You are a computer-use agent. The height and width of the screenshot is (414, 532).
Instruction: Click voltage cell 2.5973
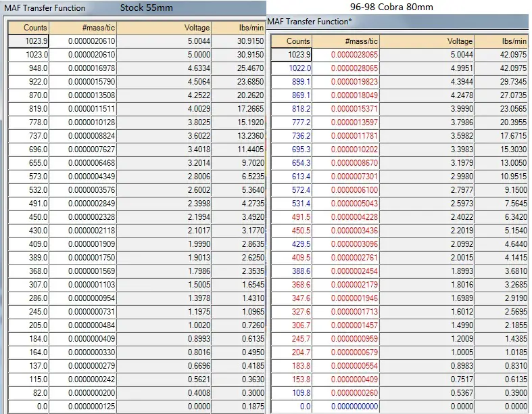[427, 204]
